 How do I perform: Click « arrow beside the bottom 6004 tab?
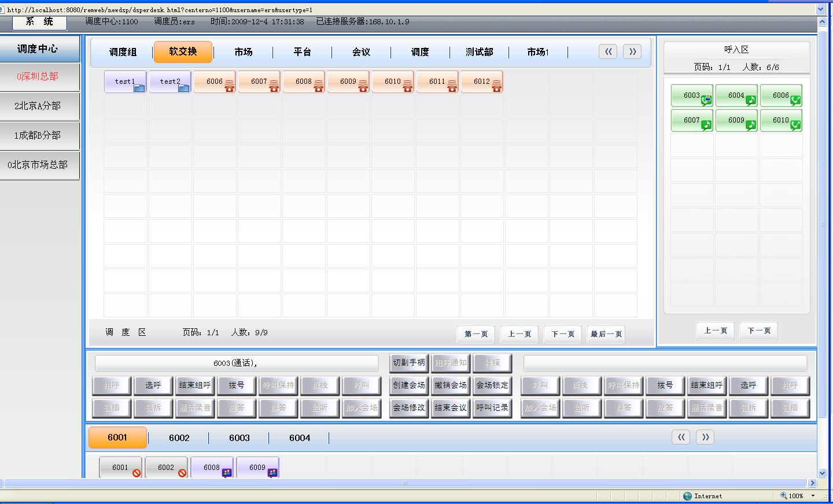coord(681,438)
